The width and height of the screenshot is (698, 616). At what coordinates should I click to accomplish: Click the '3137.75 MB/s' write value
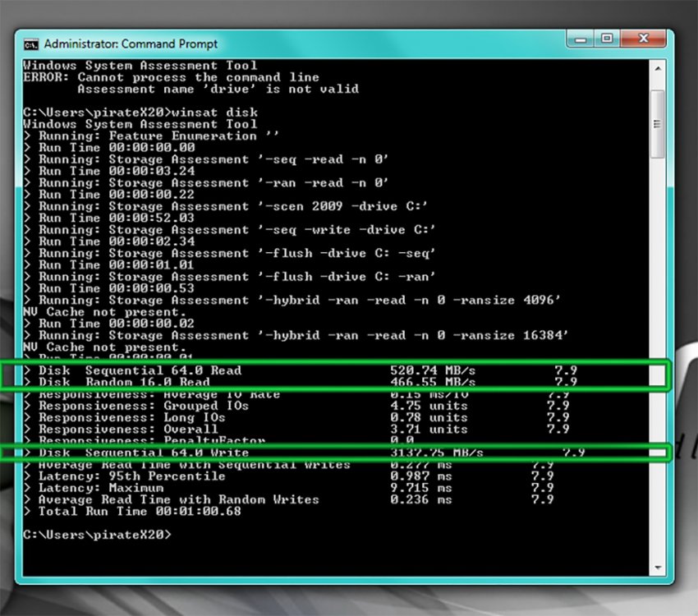click(x=437, y=453)
